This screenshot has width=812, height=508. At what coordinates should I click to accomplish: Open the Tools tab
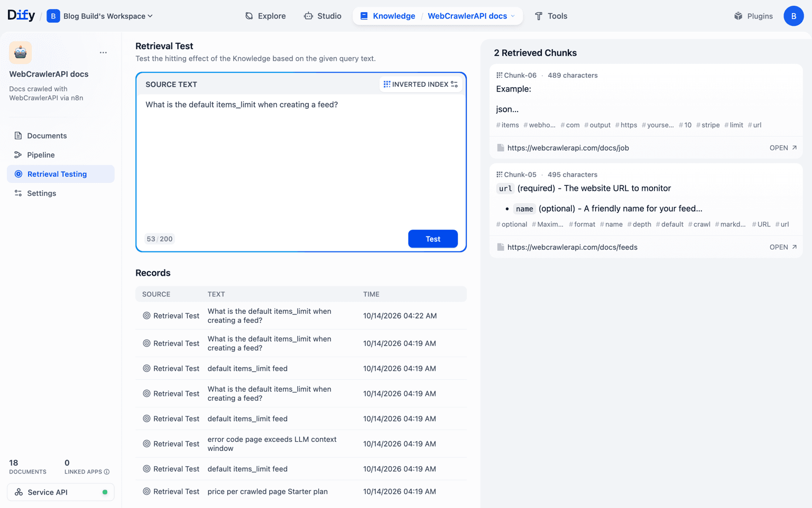pyautogui.click(x=551, y=16)
